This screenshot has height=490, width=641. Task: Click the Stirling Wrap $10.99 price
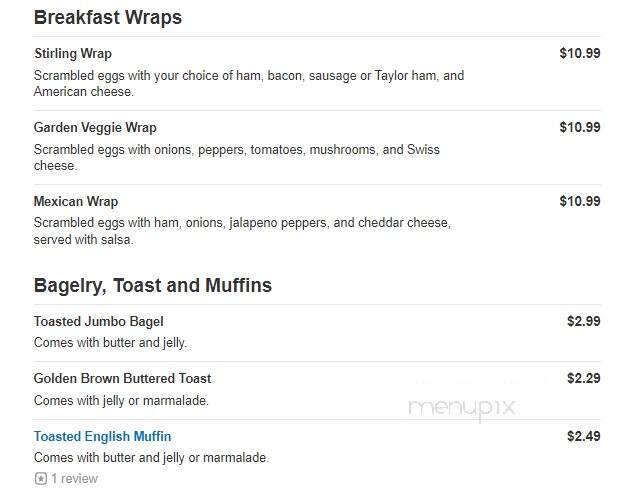(x=580, y=53)
